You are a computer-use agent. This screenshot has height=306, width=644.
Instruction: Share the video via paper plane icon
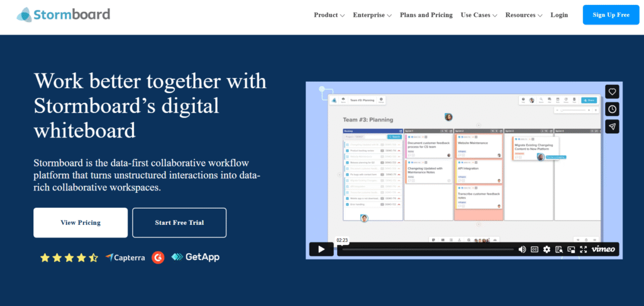tap(613, 126)
